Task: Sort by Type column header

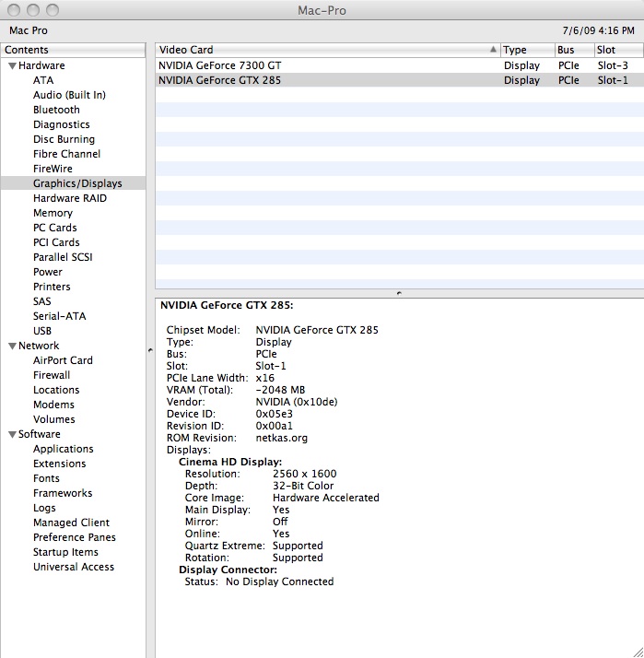Action: (527, 50)
